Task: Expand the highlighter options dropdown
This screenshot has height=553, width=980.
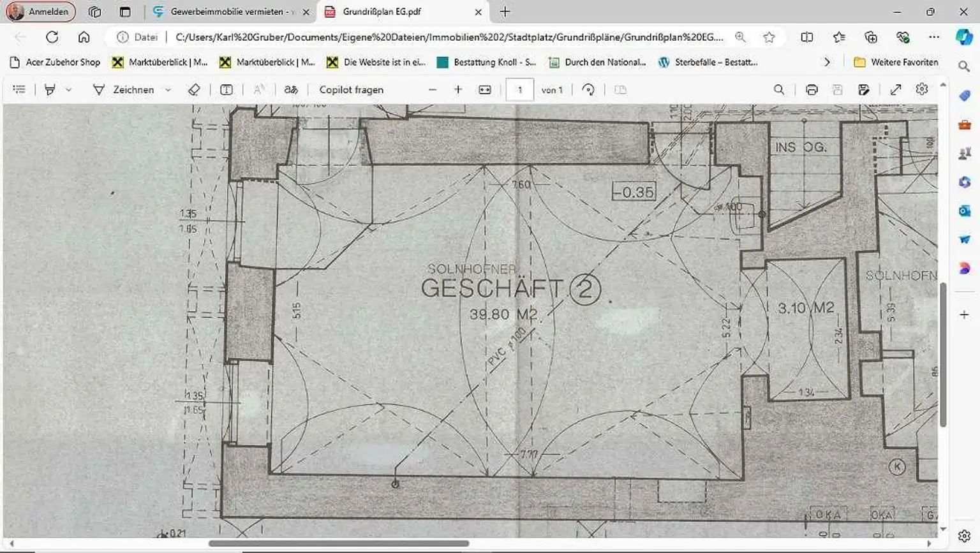Action: 68,90
